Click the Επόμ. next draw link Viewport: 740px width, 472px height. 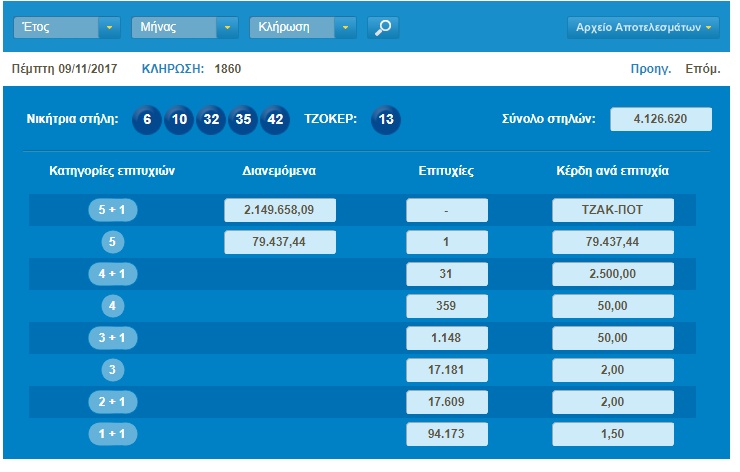pos(701,69)
